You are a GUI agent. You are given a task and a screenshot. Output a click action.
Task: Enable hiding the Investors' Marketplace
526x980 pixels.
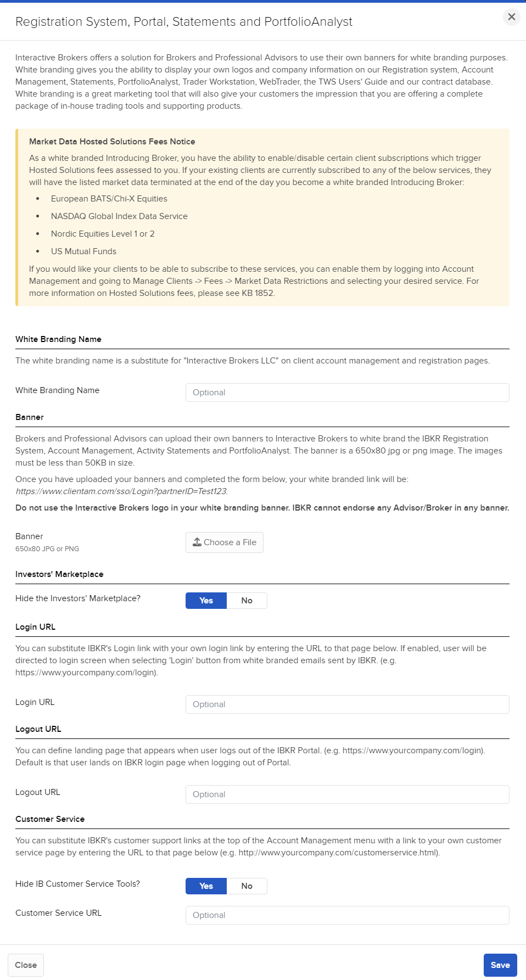(x=206, y=601)
